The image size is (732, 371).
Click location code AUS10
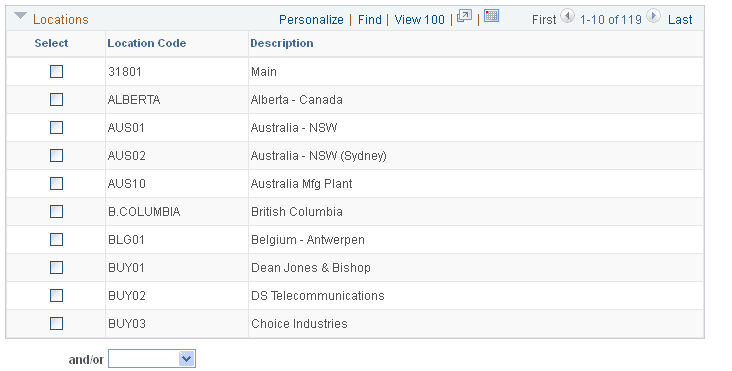click(x=127, y=184)
